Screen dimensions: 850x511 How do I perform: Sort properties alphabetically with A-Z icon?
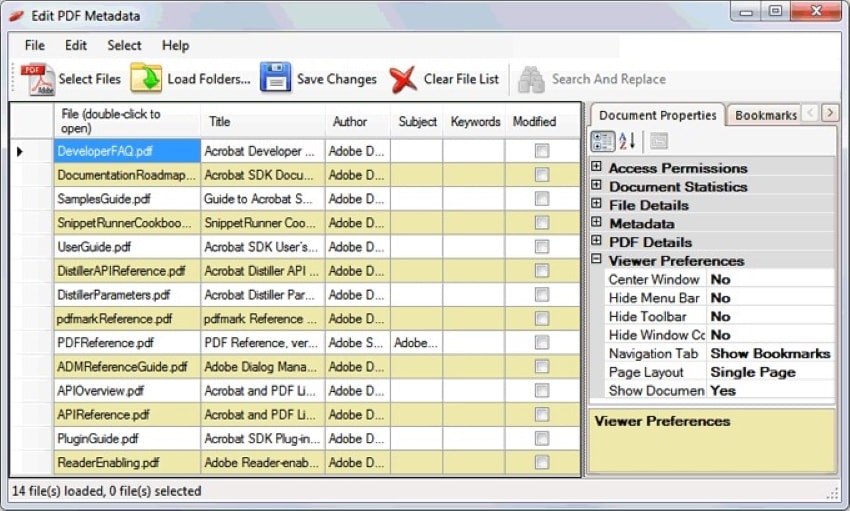627,141
